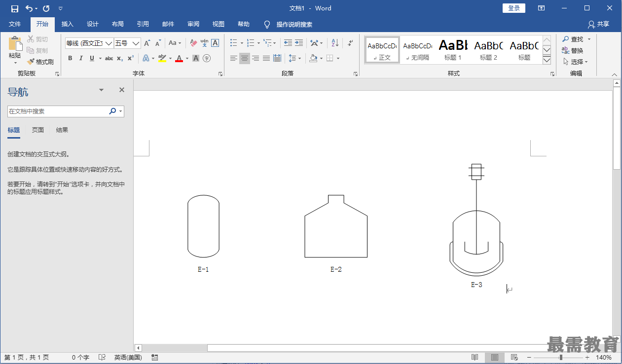Click the Share (共享) button
The height and width of the screenshot is (364, 622).
(x=599, y=24)
